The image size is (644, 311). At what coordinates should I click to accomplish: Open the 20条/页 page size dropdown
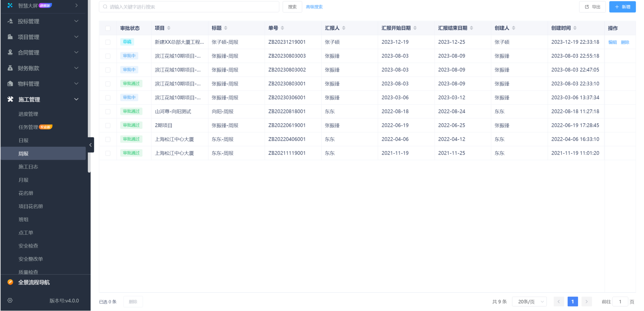coord(529,302)
